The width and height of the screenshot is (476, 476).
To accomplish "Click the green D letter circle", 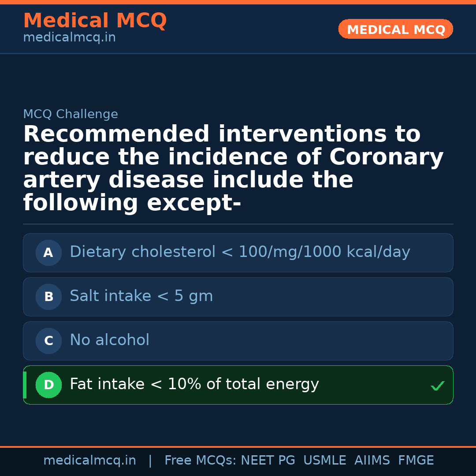I will coord(48,385).
